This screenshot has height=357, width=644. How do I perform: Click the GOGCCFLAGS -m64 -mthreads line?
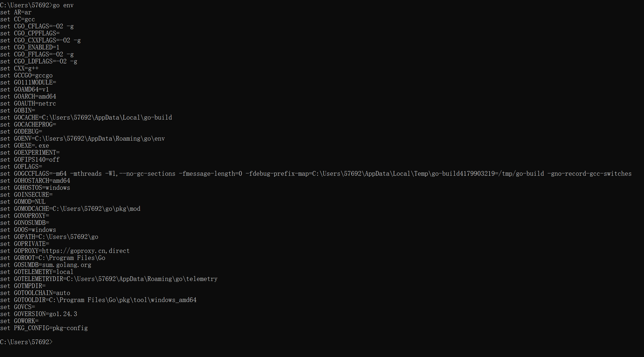pos(316,174)
